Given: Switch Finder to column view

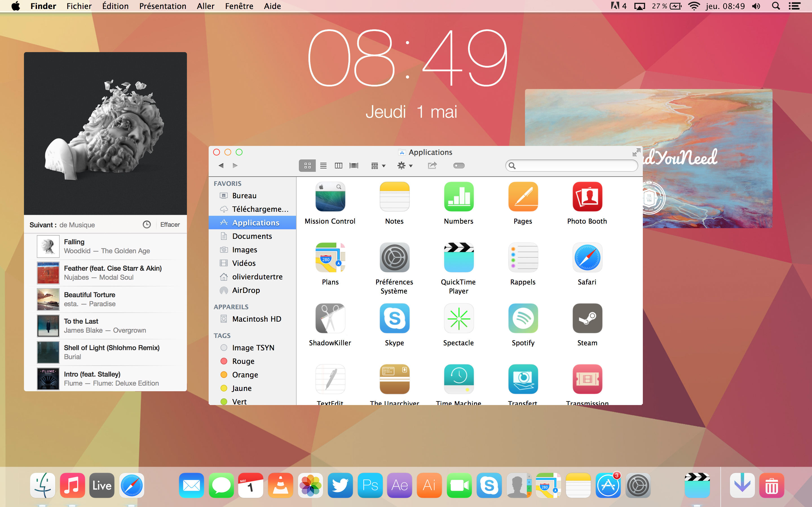Looking at the screenshot, I should 338,166.
